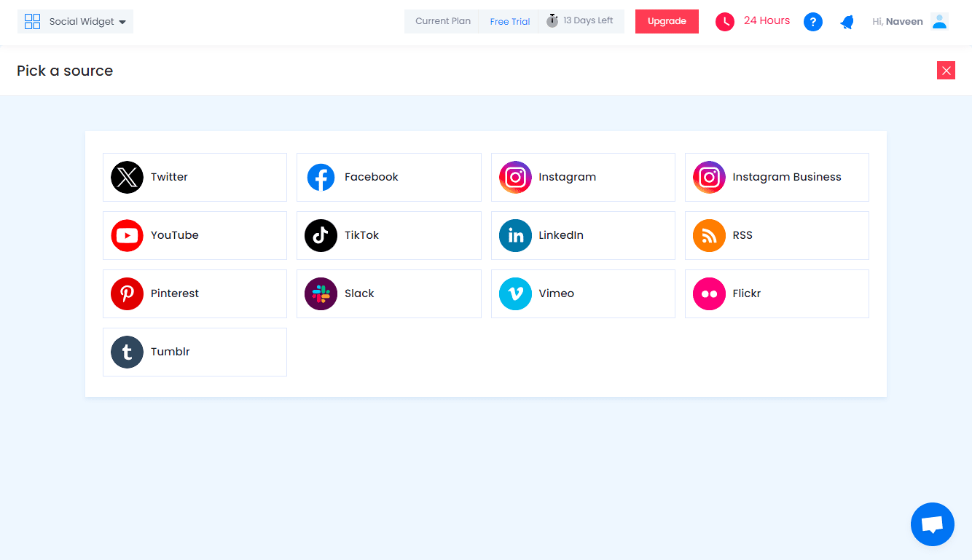Viewport: 972px width, 560px height.
Task: Click the LinkedIn logo icon
Action: click(x=515, y=235)
